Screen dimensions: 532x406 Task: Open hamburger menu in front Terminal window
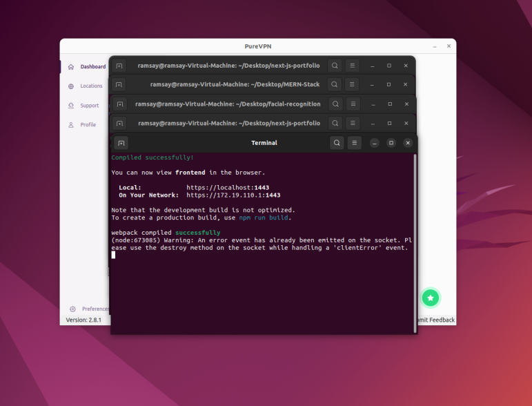(355, 143)
